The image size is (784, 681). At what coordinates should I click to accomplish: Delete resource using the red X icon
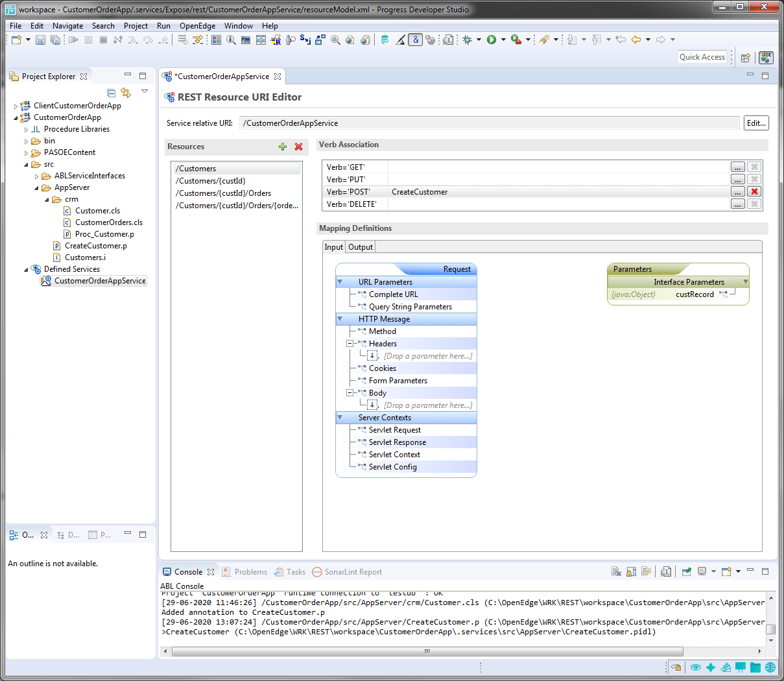[x=298, y=147]
